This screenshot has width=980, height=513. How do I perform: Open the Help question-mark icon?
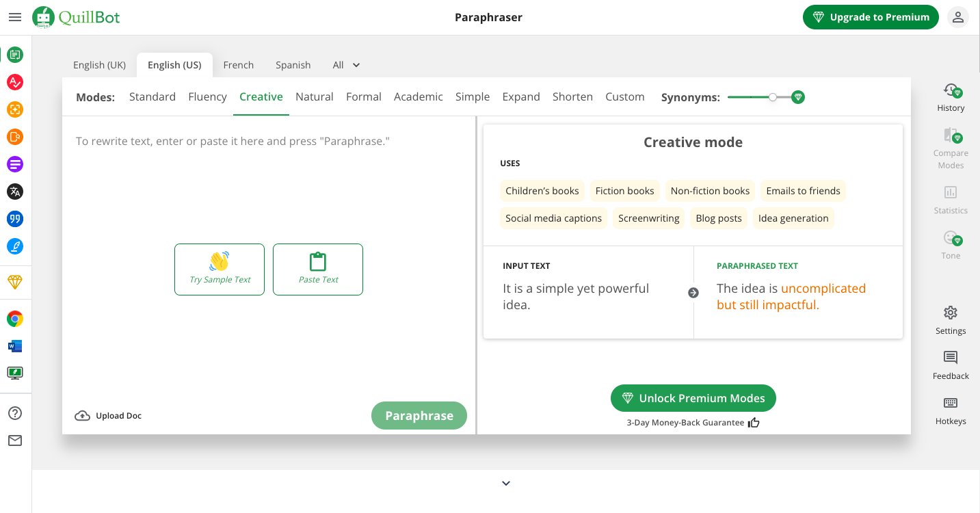pyautogui.click(x=15, y=413)
